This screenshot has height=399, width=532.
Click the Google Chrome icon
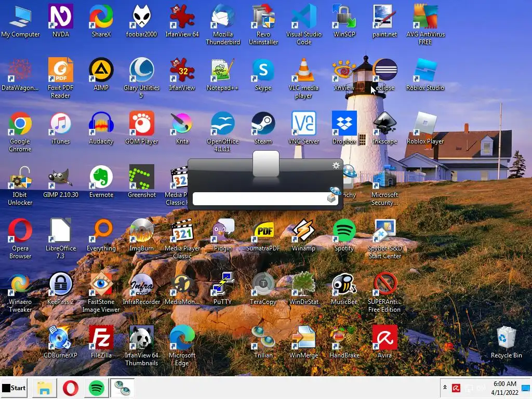pos(20,131)
